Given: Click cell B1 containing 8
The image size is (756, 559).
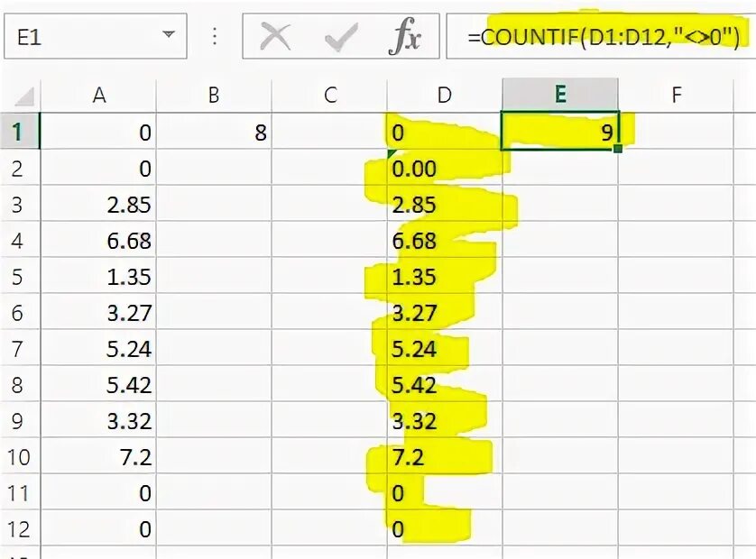Looking at the screenshot, I should coord(214,131).
